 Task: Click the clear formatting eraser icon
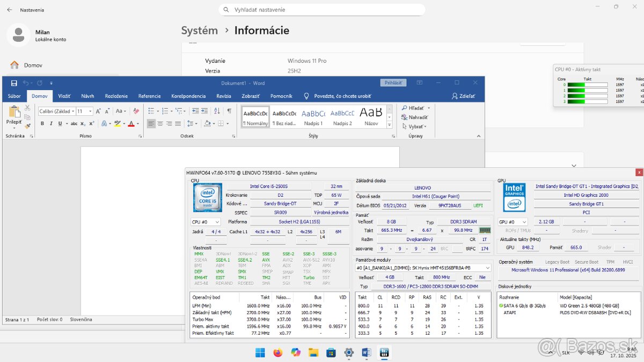[136, 111]
